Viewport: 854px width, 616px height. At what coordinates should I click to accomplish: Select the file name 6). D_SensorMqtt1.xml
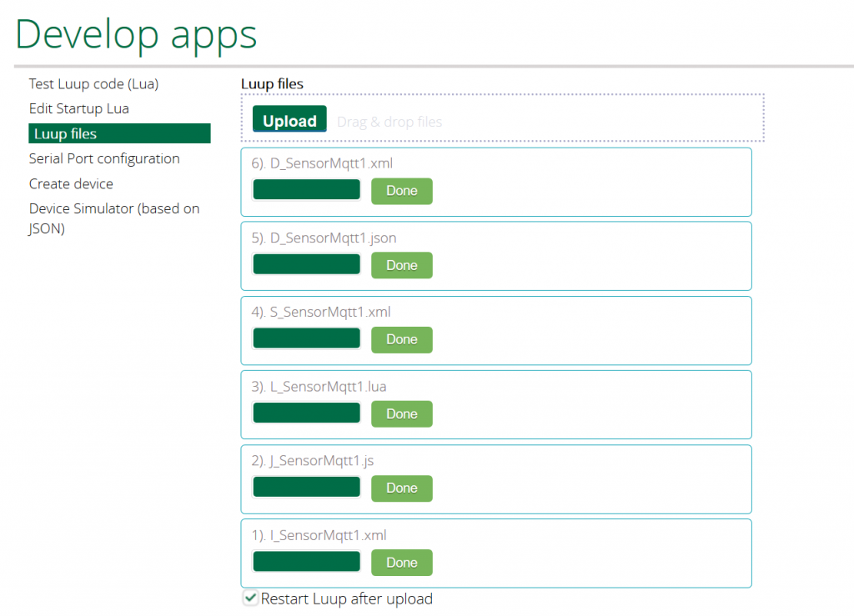pos(322,163)
